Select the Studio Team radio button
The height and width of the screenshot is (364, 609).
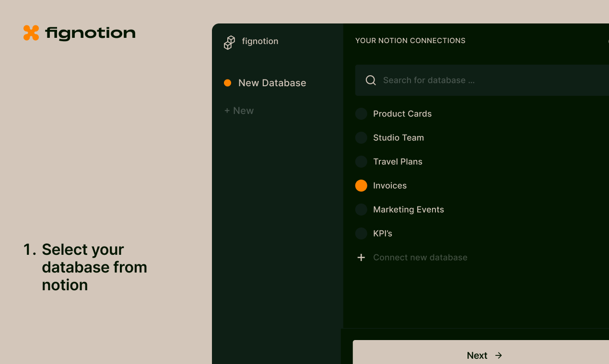point(361,137)
